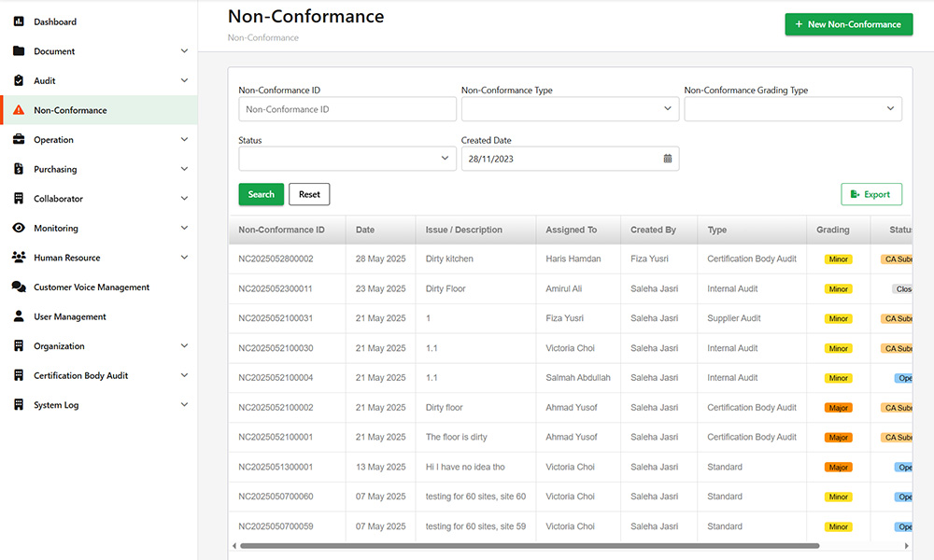Click the Customer Voice Management chat icon

(19, 287)
